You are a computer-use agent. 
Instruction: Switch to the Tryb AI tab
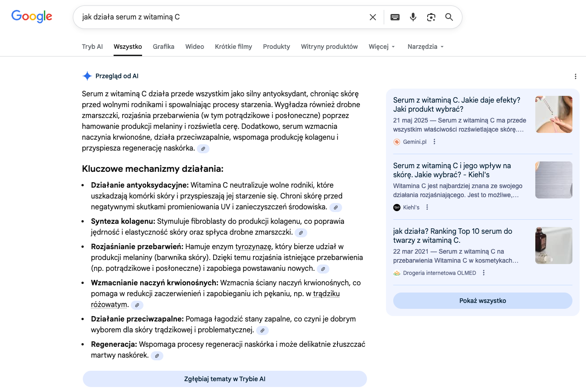pos(92,47)
